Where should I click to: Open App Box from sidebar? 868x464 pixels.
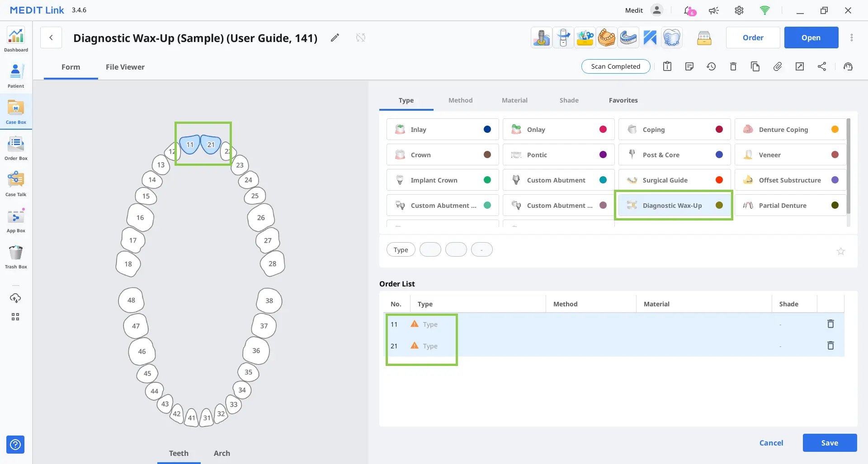(x=16, y=220)
